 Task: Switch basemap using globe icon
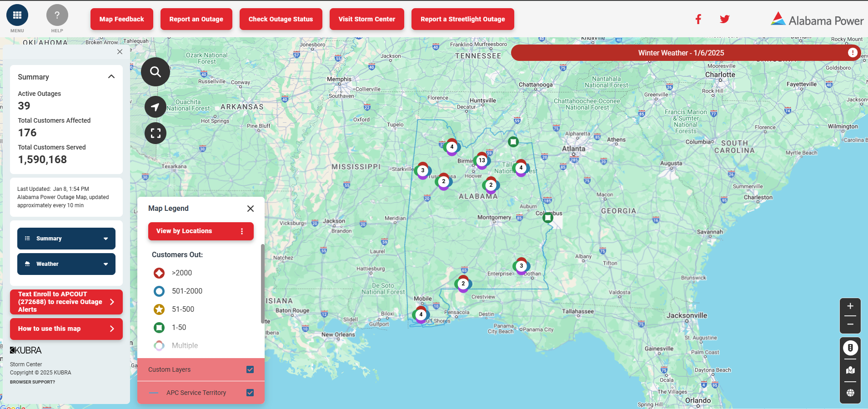click(850, 393)
